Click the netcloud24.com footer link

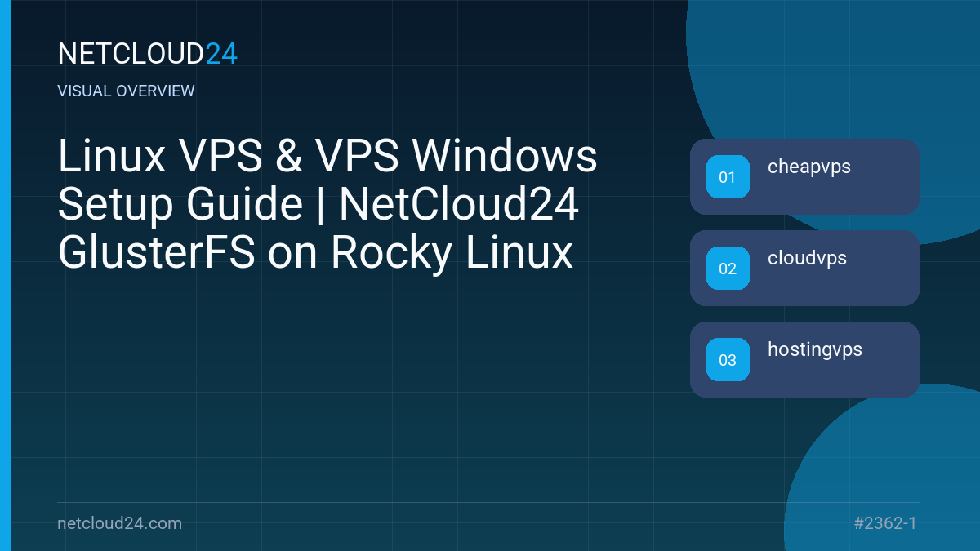click(x=120, y=523)
